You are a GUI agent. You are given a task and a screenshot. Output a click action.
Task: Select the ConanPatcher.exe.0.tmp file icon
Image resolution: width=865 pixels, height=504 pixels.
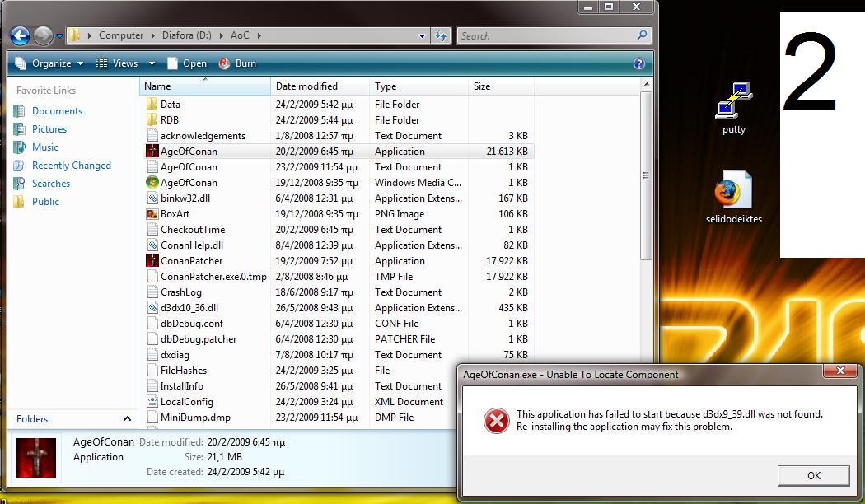click(x=152, y=276)
